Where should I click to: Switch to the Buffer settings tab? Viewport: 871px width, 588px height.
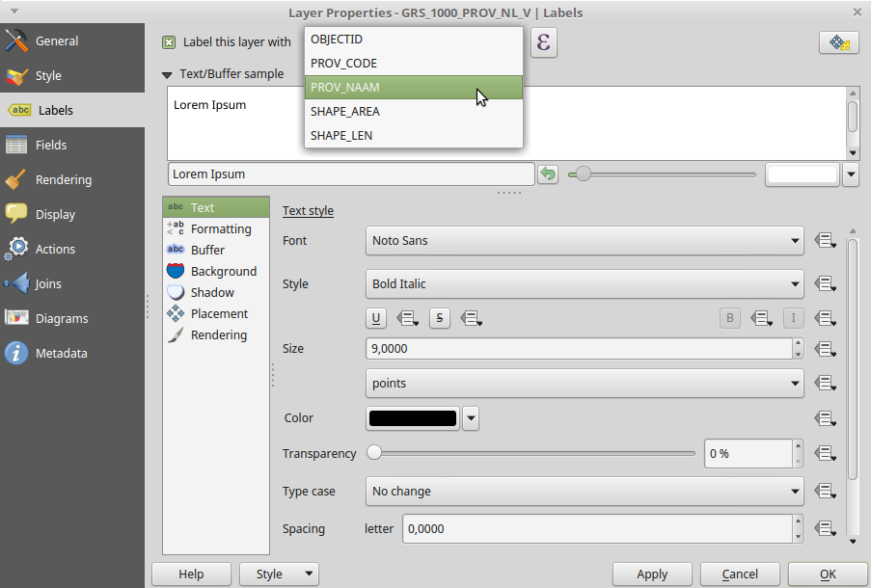[x=207, y=251]
